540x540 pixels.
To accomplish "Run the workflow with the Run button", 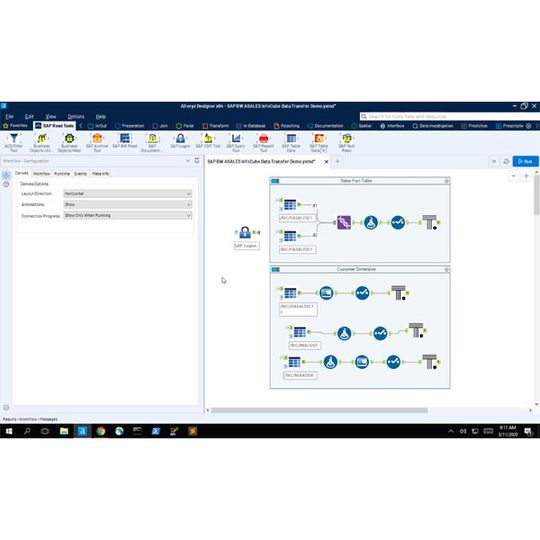I will pyautogui.click(x=525, y=161).
